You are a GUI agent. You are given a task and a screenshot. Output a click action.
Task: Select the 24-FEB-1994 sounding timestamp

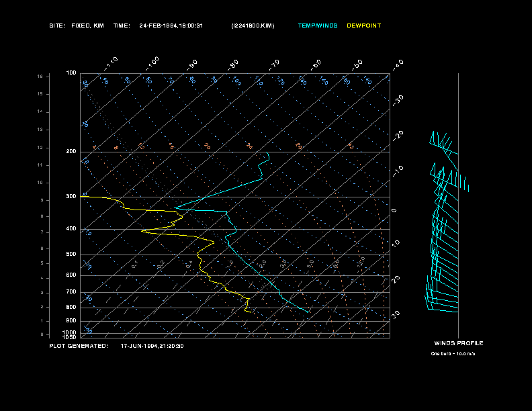(x=171, y=26)
